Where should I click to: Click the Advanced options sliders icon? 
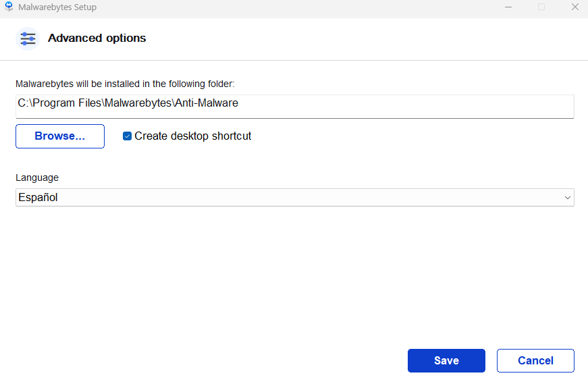point(28,38)
